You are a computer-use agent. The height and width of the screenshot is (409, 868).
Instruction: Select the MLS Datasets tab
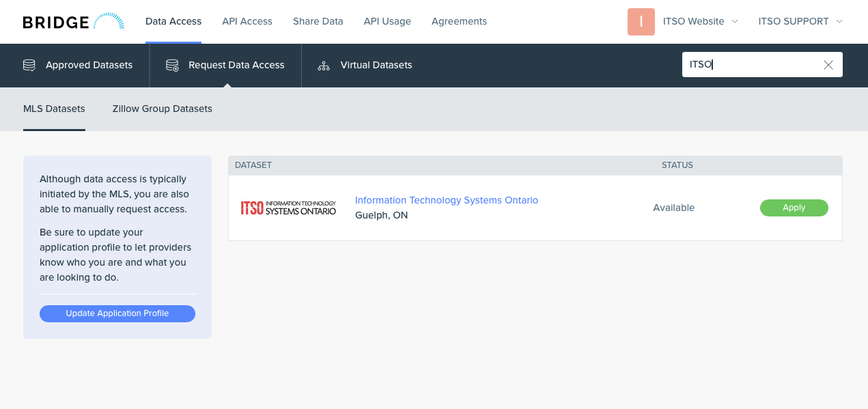click(x=54, y=109)
